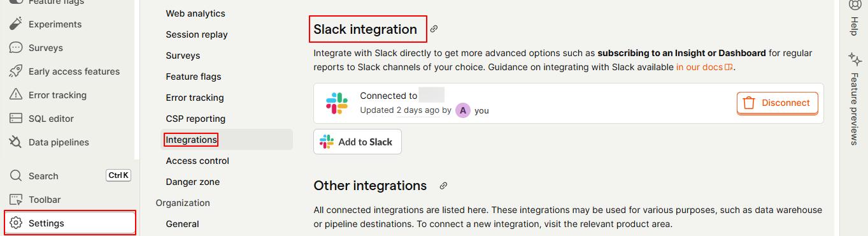Click the Surveys chat bubble icon
This screenshot has height=236, width=868.
(16, 48)
